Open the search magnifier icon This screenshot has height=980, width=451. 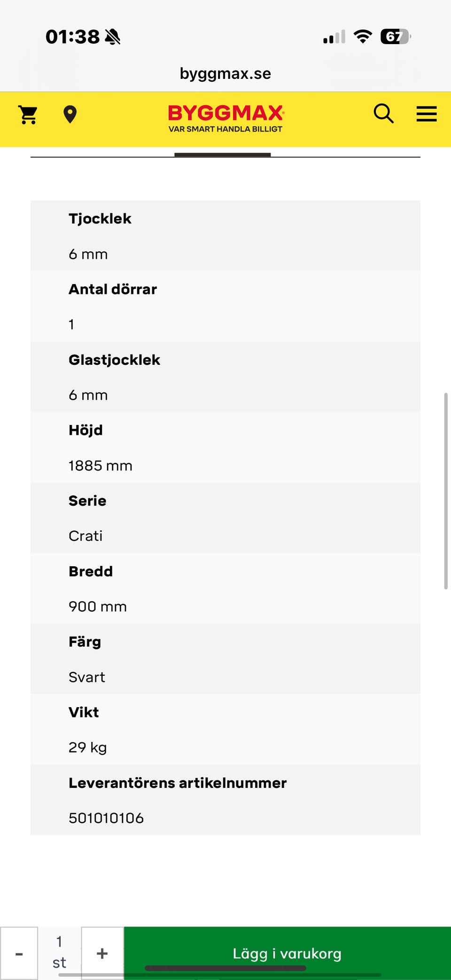(x=383, y=114)
